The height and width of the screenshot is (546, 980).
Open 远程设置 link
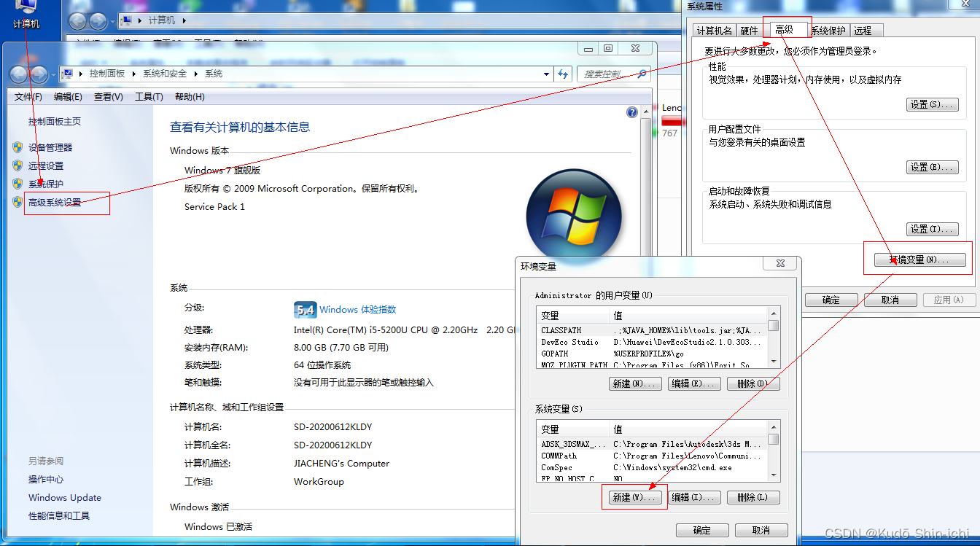click(46, 165)
